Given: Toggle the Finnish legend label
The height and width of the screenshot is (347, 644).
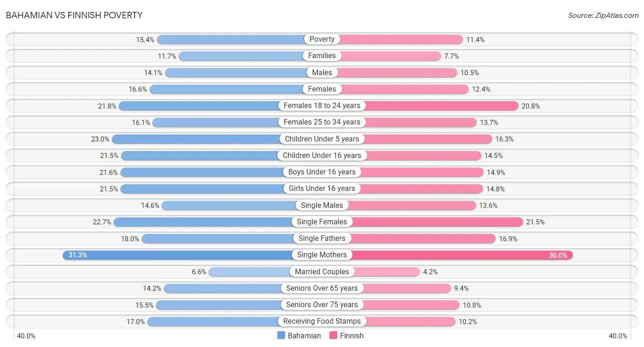Looking at the screenshot, I should coord(352,336).
